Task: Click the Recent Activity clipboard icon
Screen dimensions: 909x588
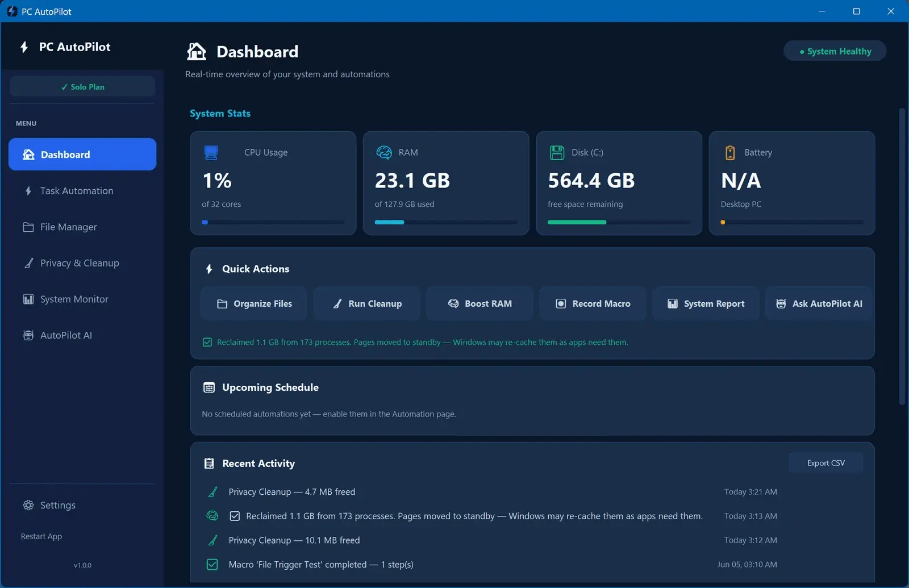Action: point(209,464)
